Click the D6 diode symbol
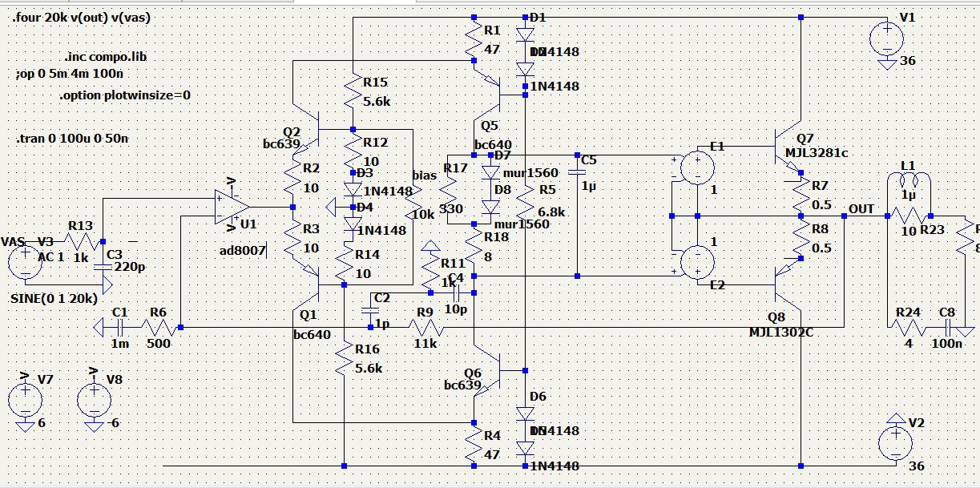980x488 pixels. pyautogui.click(x=525, y=414)
